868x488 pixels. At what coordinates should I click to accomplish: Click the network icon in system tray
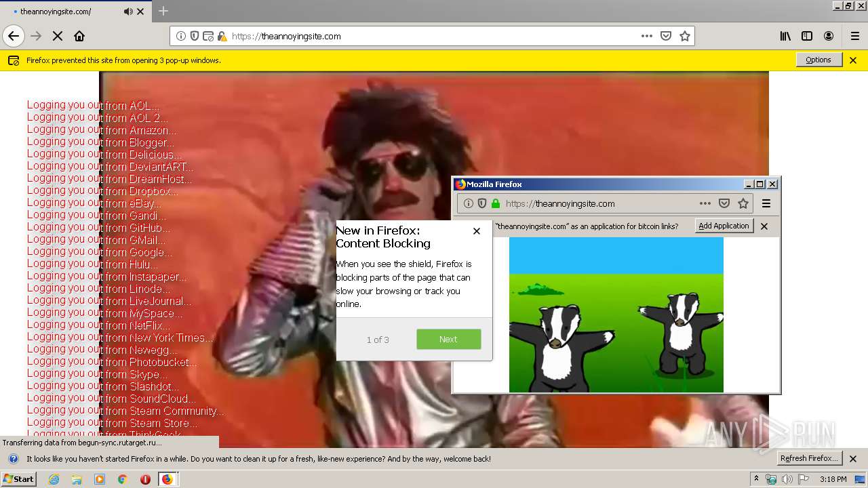(771, 479)
